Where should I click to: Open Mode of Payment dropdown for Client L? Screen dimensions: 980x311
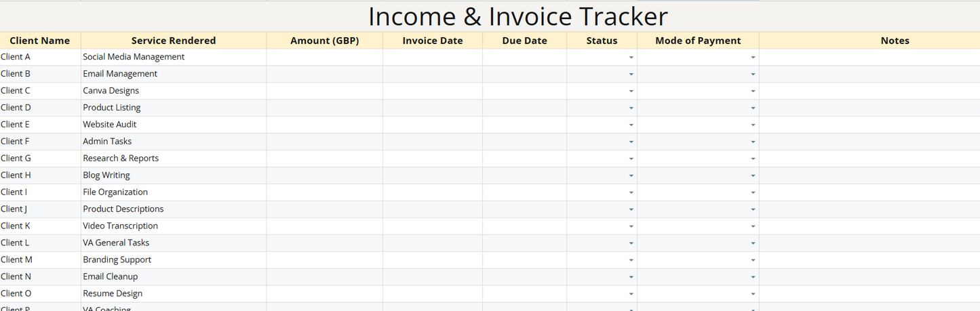(753, 244)
